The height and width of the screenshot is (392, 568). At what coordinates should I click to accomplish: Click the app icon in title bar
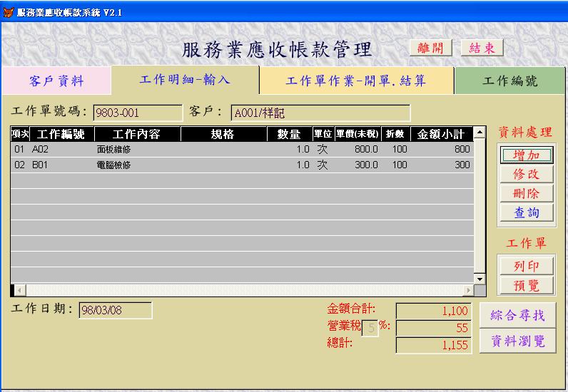tap(8, 12)
